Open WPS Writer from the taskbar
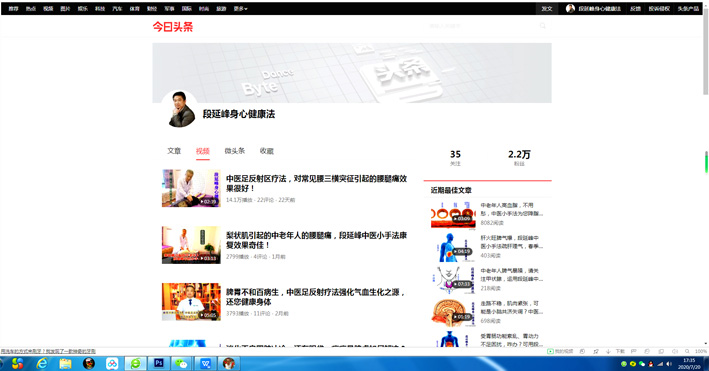The height and width of the screenshot is (371, 709). [x=205, y=363]
